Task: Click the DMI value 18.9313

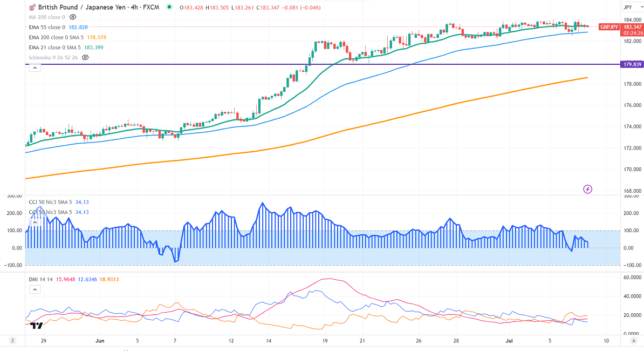Action: point(109,280)
